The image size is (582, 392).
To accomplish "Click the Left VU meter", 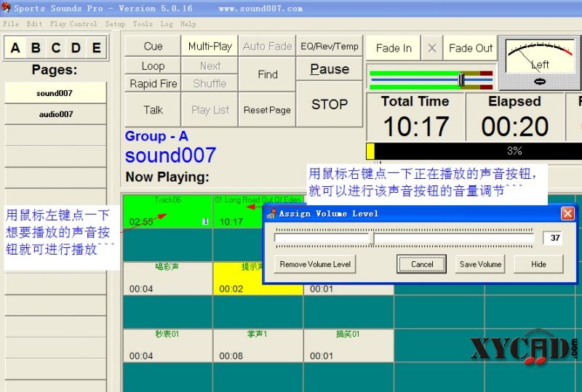I will 539,63.
